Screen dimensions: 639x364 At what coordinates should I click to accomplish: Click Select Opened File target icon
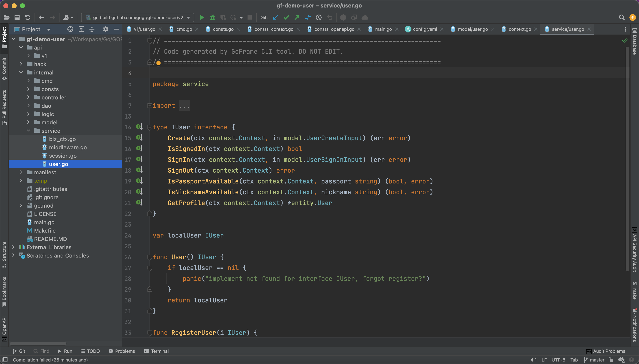pyautogui.click(x=70, y=29)
